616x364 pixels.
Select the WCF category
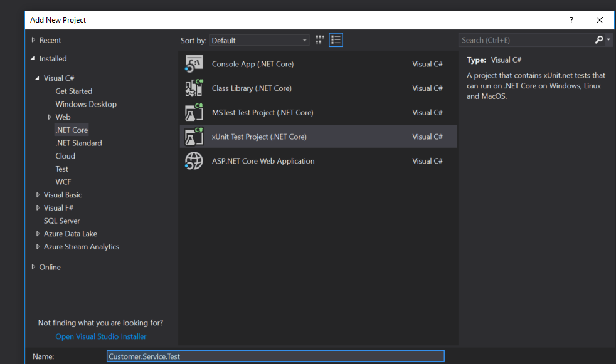coord(63,182)
